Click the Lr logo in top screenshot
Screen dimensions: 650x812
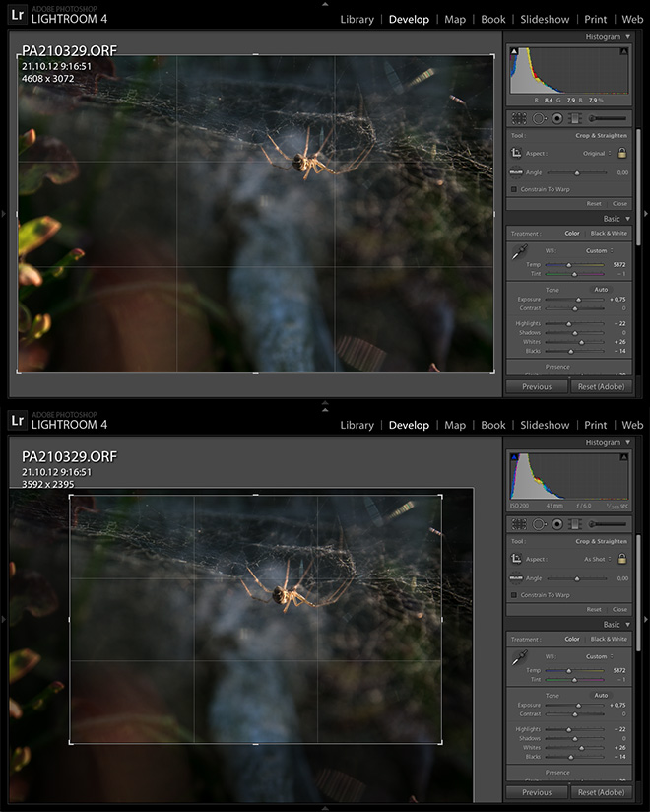coord(18,15)
